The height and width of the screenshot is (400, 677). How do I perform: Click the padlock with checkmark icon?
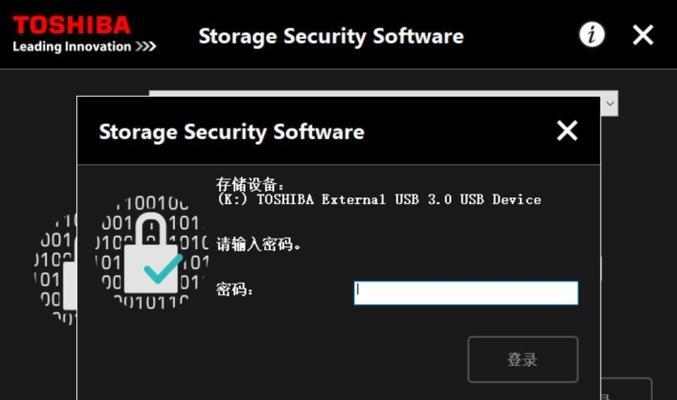(152, 254)
